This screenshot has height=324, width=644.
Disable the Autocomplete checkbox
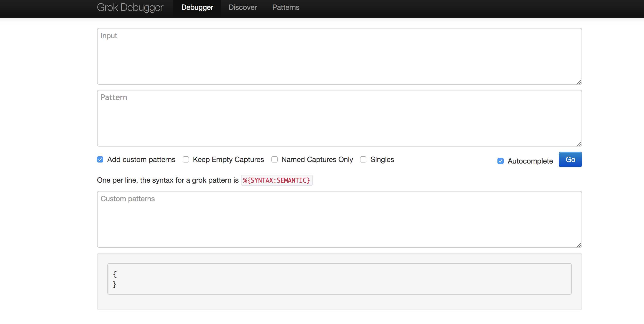click(501, 161)
